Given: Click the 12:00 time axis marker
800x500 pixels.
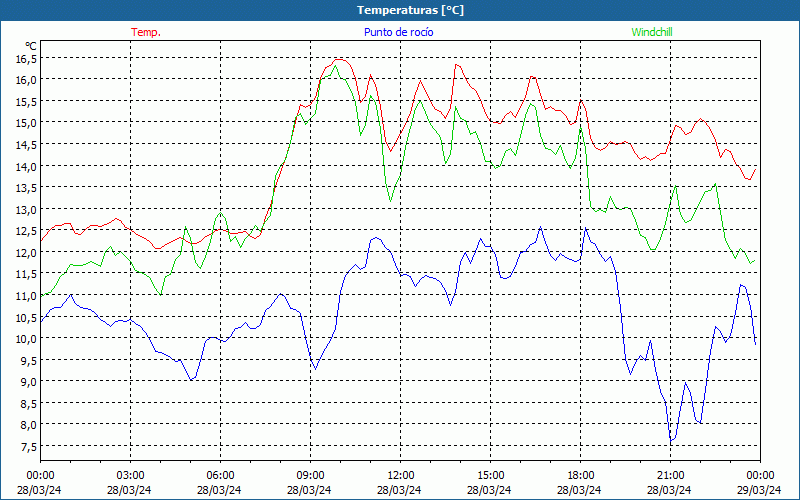Looking at the screenshot, I should (400, 475).
